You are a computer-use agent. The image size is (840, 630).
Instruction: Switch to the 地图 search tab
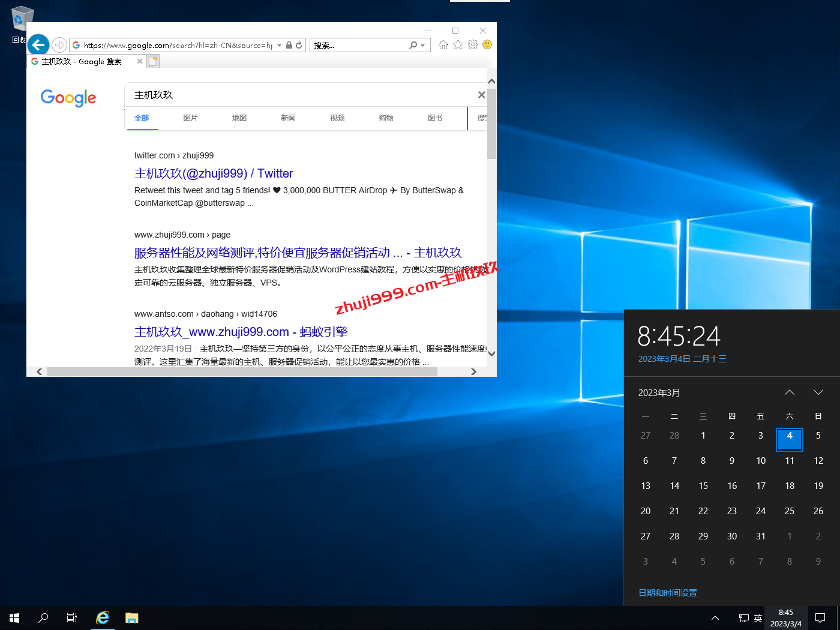click(239, 118)
